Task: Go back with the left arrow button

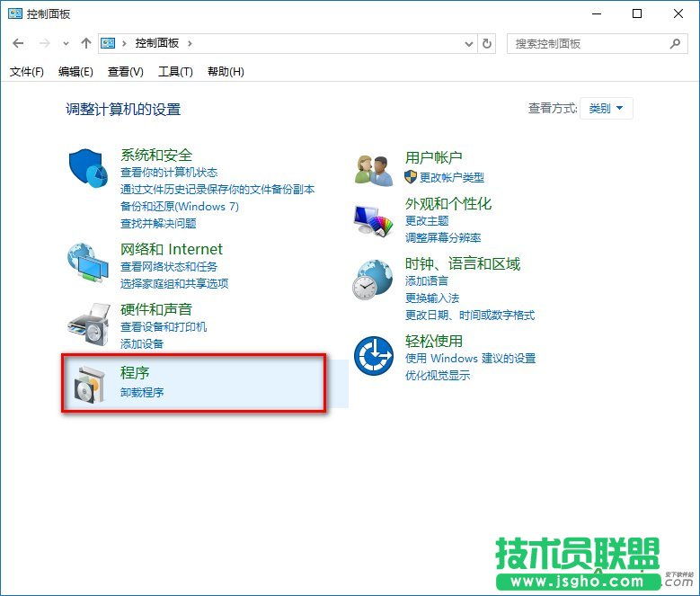Action: tap(18, 43)
